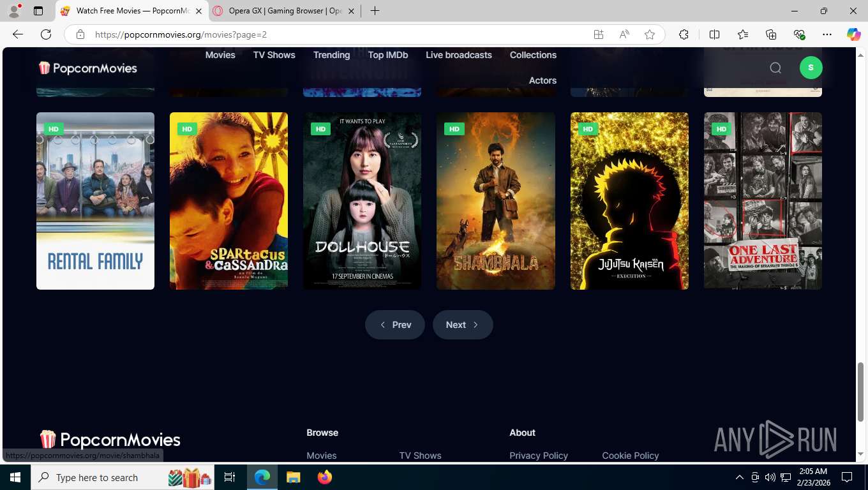Viewport: 868px width, 490px height.
Task: Open the Dollhouse movie poster
Action: tap(362, 201)
